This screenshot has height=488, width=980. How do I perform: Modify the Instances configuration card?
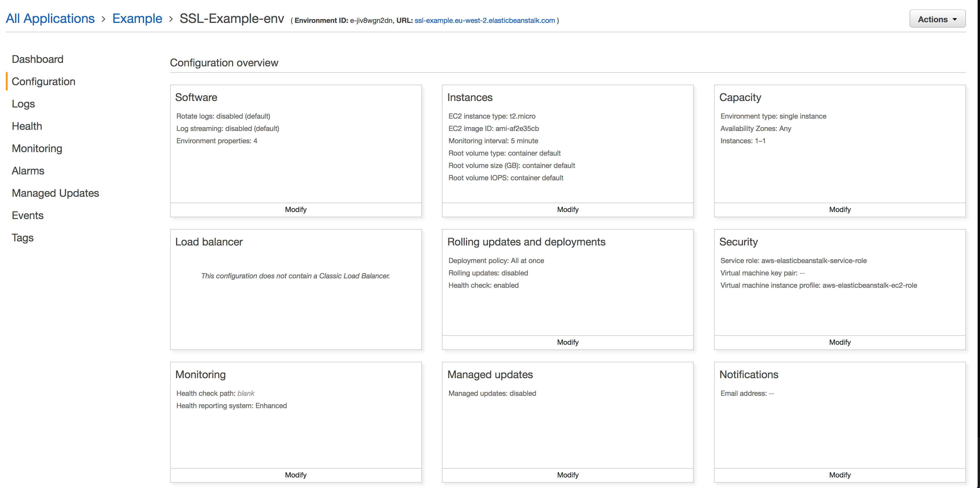click(568, 209)
